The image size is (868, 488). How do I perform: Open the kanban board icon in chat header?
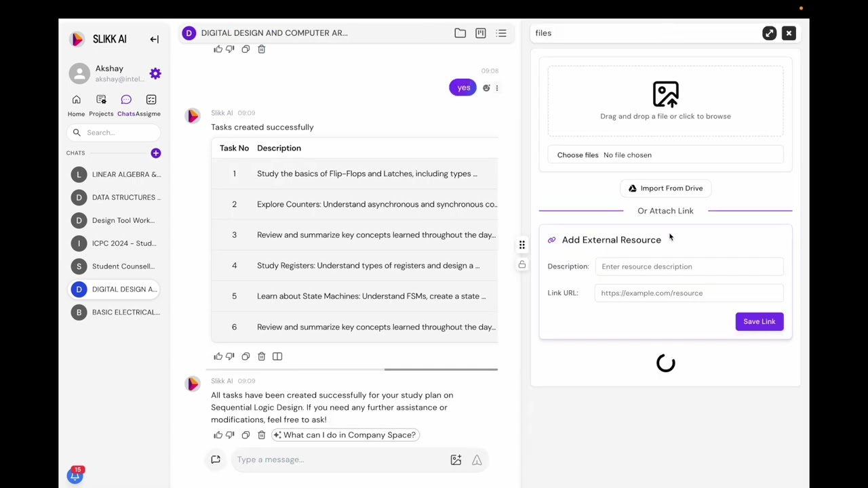click(481, 33)
